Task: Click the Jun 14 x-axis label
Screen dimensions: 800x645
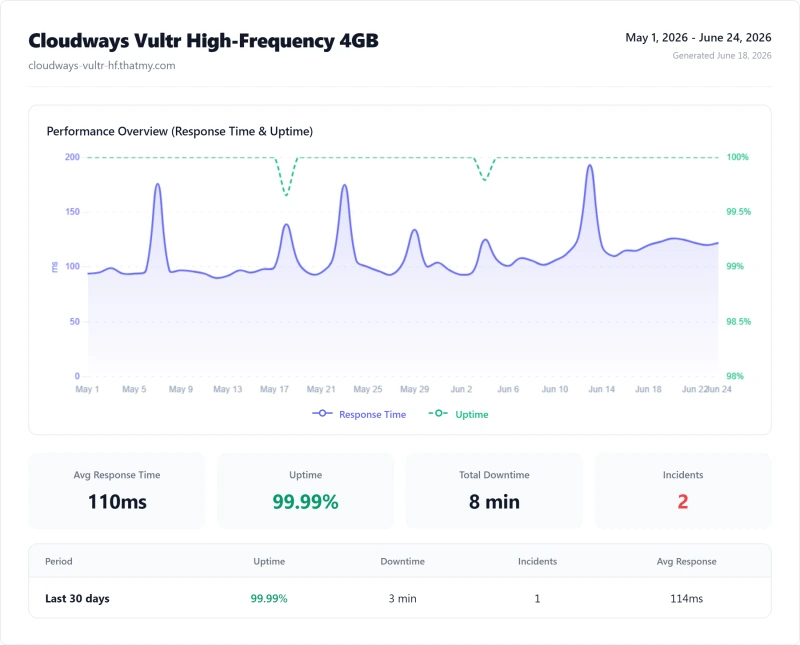Action: click(602, 389)
